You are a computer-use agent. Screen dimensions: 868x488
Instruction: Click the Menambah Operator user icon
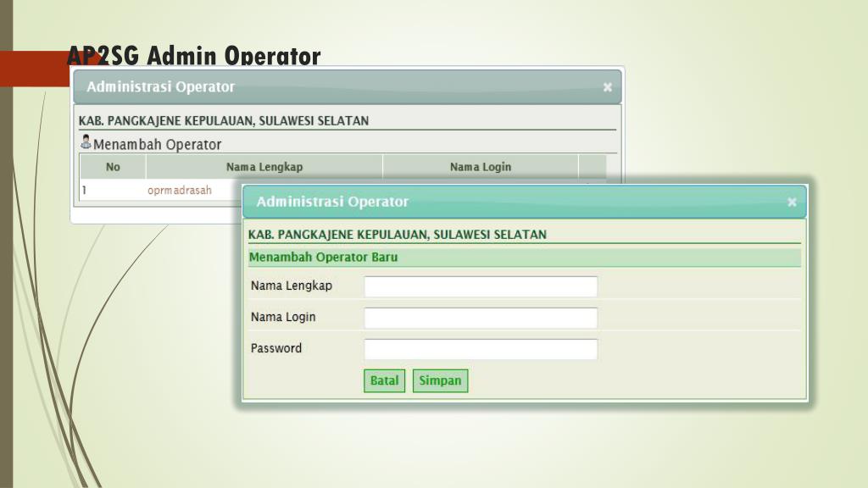(86, 142)
